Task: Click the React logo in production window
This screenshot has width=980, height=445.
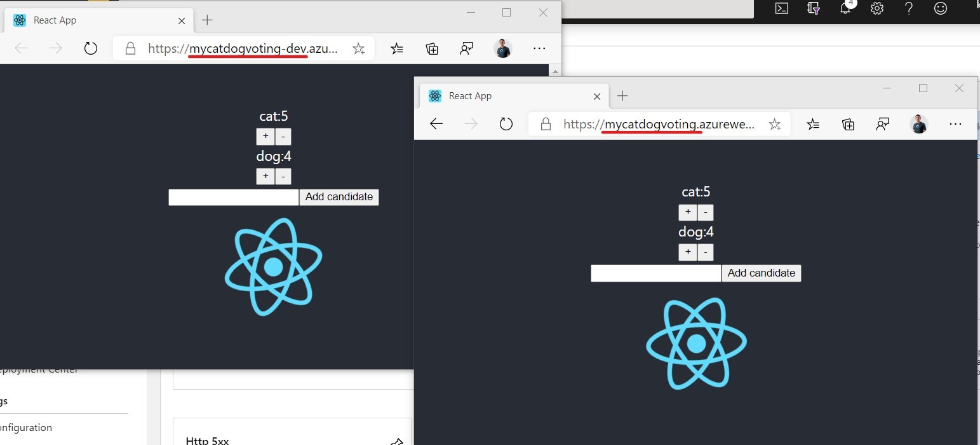Action: pos(697,343)
